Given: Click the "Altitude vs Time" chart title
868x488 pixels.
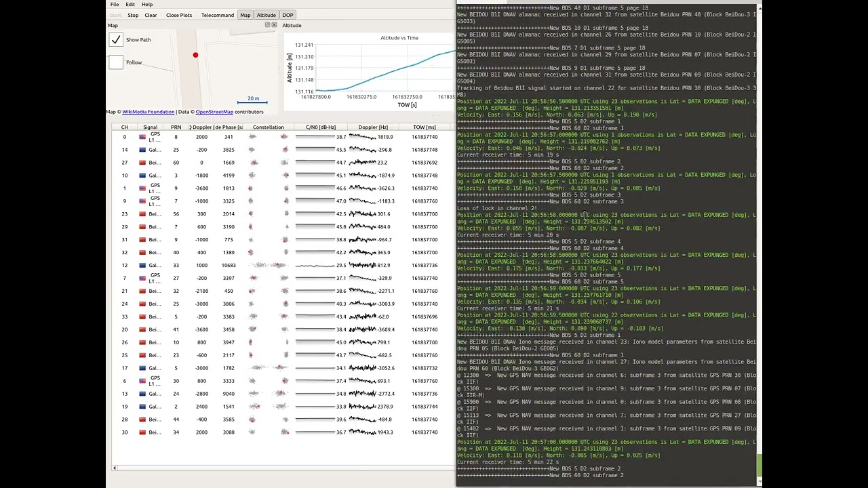Looking at the screenshot, I should (399, 38).
